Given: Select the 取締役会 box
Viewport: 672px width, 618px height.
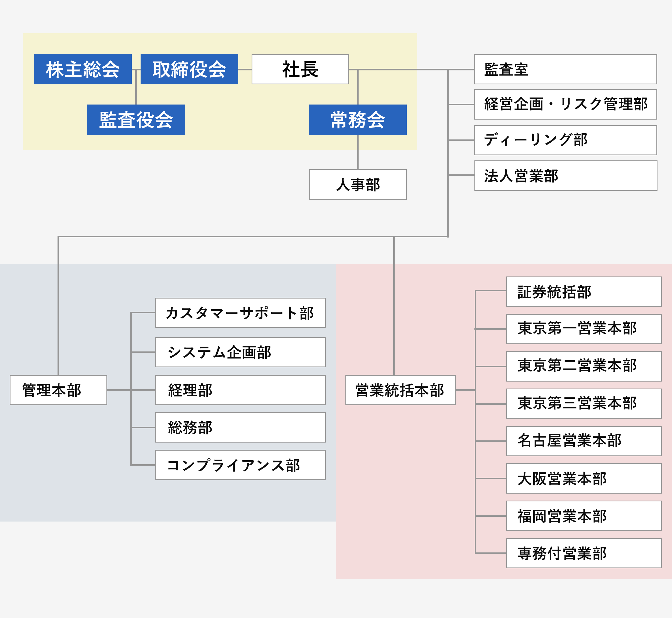Looking at the screenshot, I should point(189,69).
